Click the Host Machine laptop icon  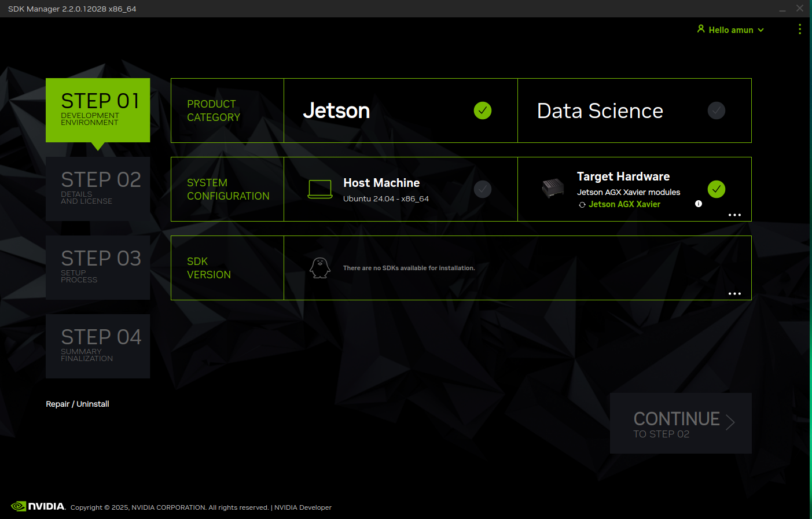pyautogui.click(x=320, y=189)
